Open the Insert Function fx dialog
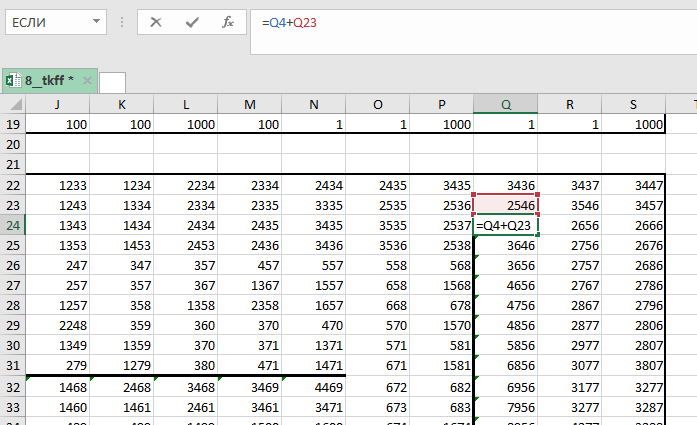 click(228, 22)
